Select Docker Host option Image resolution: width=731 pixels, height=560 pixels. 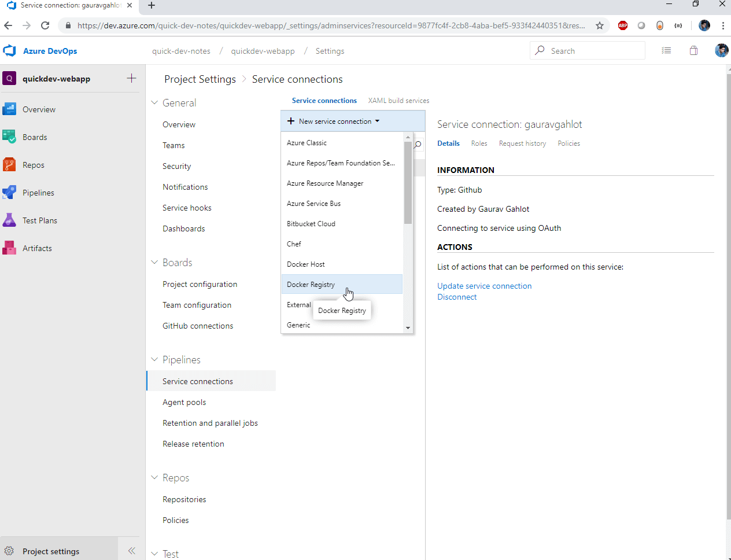pyautogui.click(x=342, y=264)
